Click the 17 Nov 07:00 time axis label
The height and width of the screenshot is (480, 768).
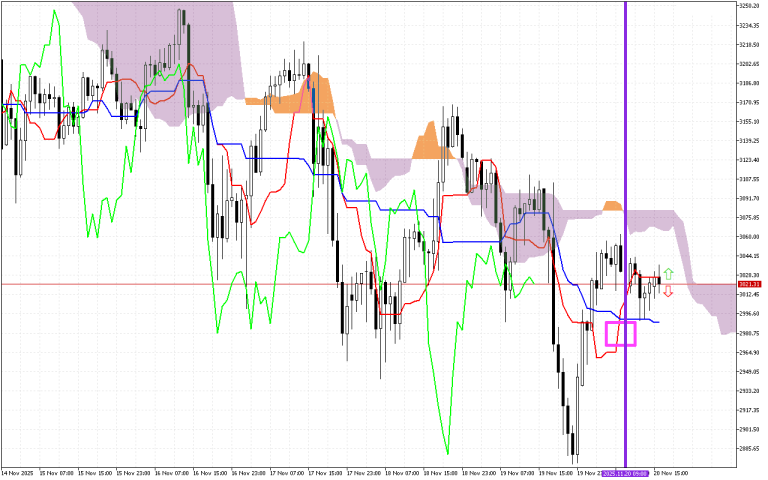click(x=287, y=474)
